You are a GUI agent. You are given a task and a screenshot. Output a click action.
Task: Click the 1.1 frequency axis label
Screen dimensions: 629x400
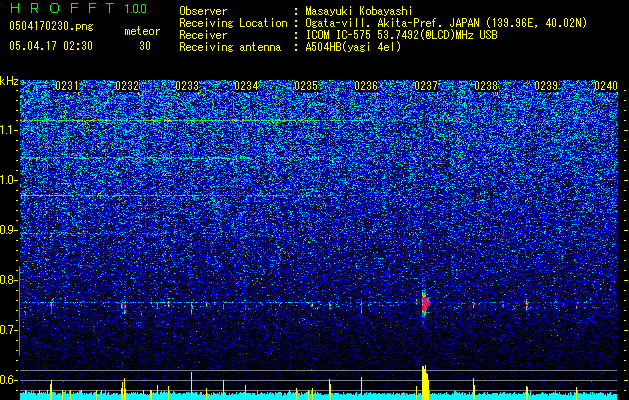[9, 130]
